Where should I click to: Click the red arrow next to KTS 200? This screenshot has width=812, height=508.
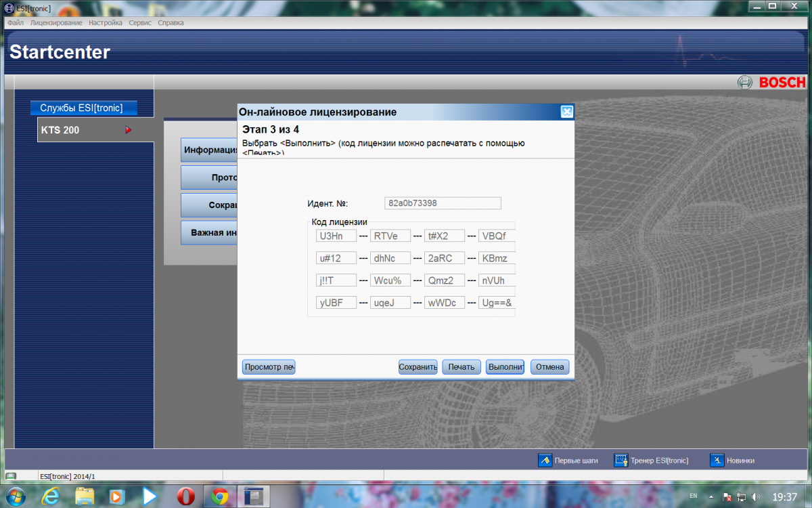[129, 130]
